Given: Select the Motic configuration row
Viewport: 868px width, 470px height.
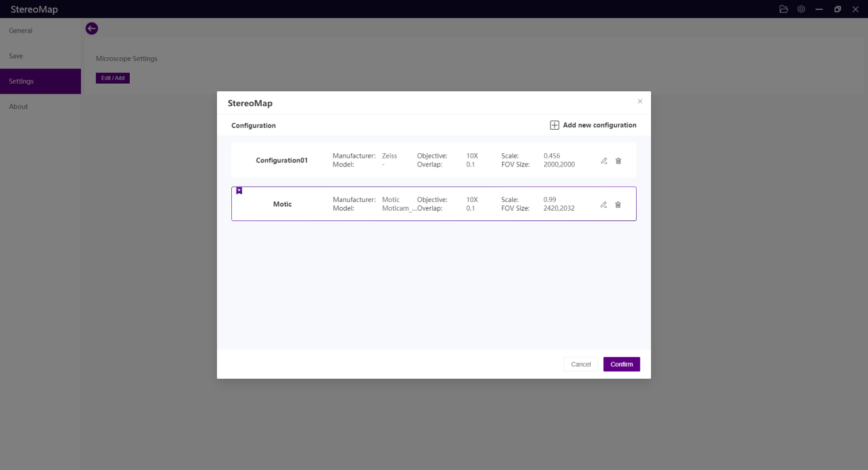Looking at the screenshot, I should tap(282, 204).
